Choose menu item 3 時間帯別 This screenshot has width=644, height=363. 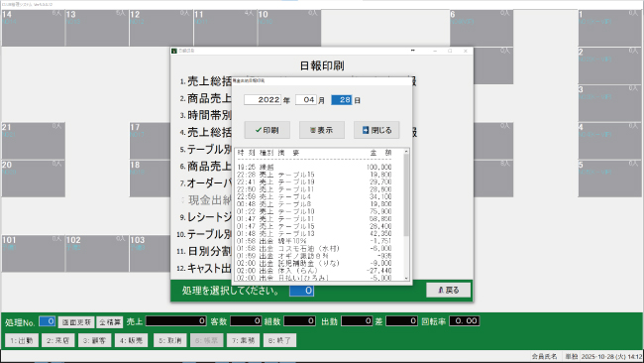point(205,115)
